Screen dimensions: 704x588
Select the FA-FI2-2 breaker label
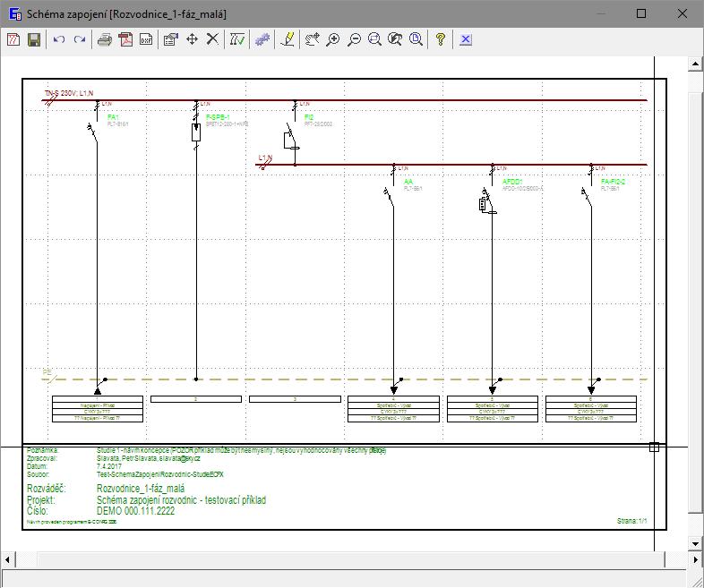(613, 182)
